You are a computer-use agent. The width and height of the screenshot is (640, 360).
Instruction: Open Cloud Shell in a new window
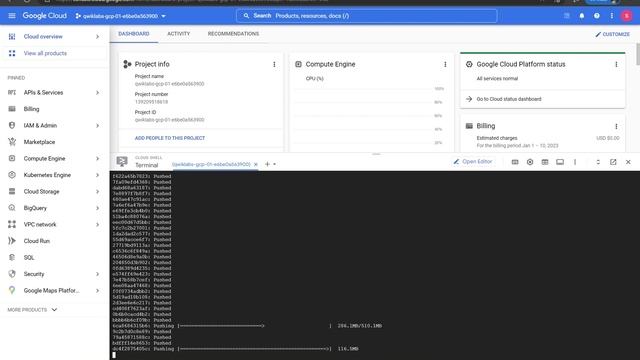[x=613, y=162]
